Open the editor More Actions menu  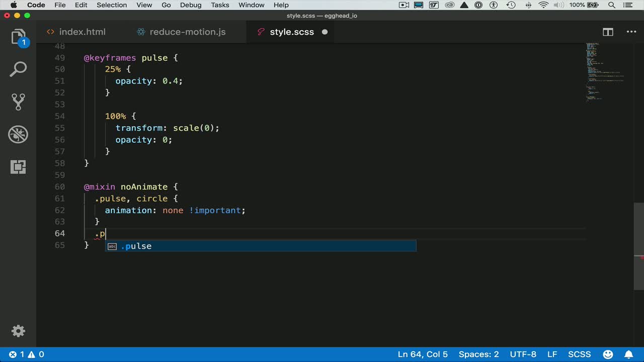(x=631, y=32)
